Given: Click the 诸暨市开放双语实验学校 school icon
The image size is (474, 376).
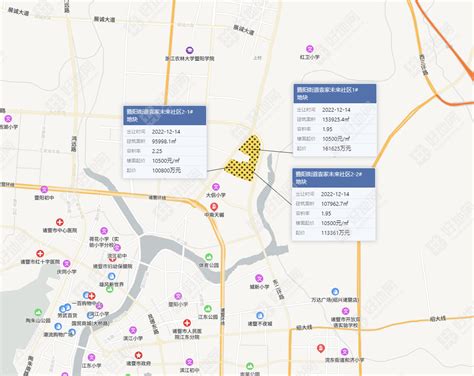Looking at the screenshot, I should click(x=346, y=311).
